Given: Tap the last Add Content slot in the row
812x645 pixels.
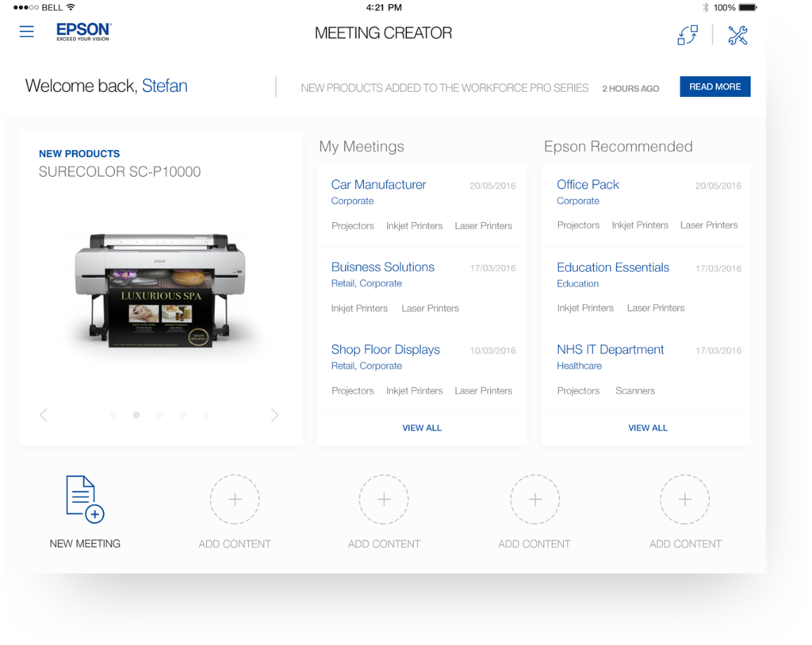Looking at the screenshot, I should point(685,500).
